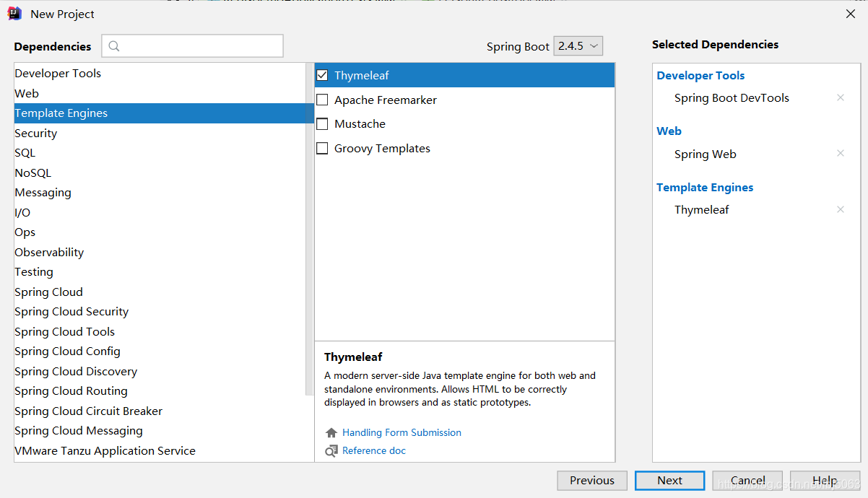868x498 pixels.
Task: Tick the Groovy Templates checkbox
Action: click(323, 149)
